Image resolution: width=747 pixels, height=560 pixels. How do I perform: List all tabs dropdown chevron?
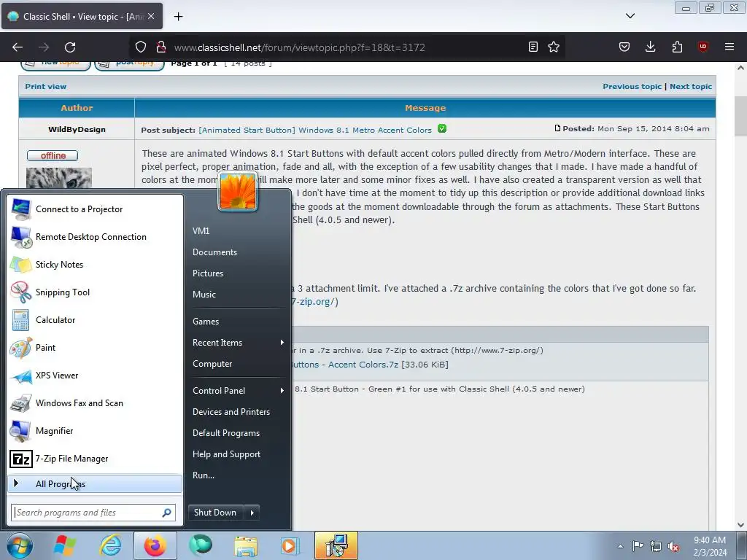(630, 16)
